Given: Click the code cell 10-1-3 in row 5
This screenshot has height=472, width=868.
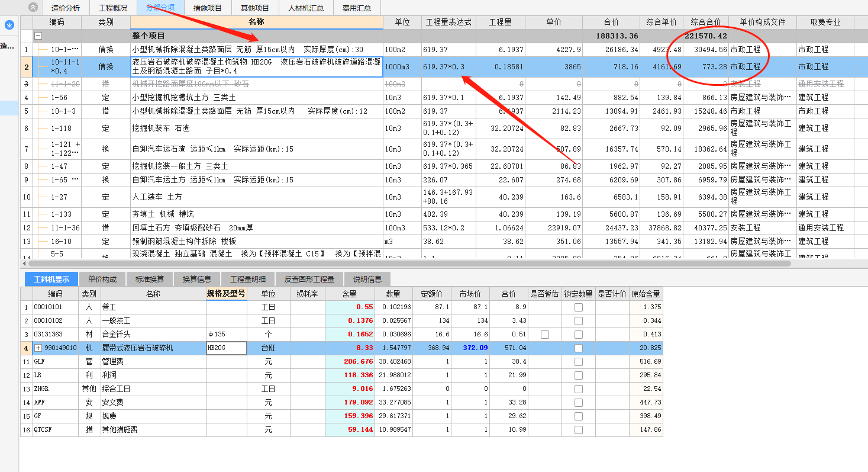Looking at the screenshot, I should [x=63, y=111].
